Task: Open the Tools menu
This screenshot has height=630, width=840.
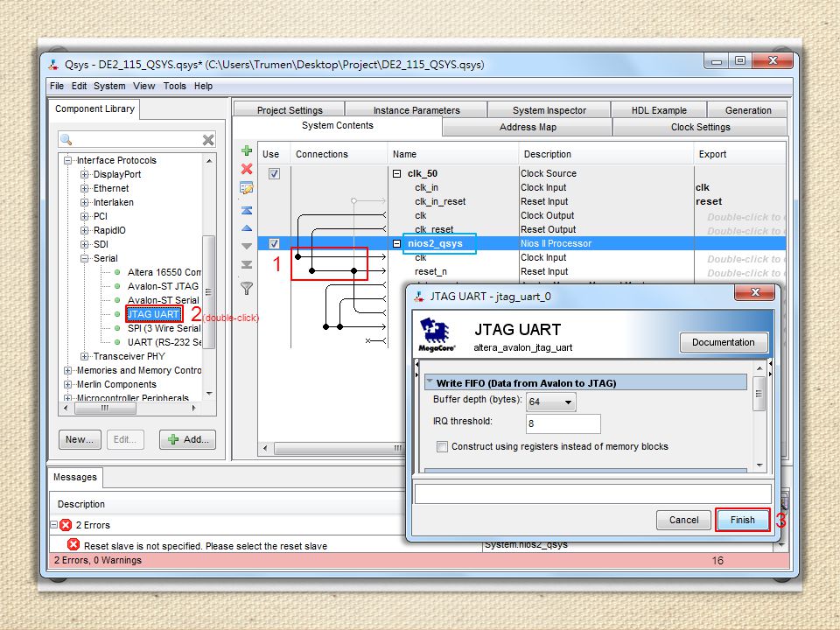Action: click(175, 86)
